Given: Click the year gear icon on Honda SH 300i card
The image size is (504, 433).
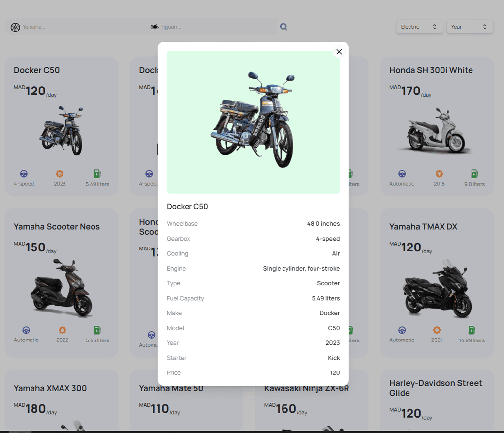Looking at the screenshot, I should (x=439, y=174).
